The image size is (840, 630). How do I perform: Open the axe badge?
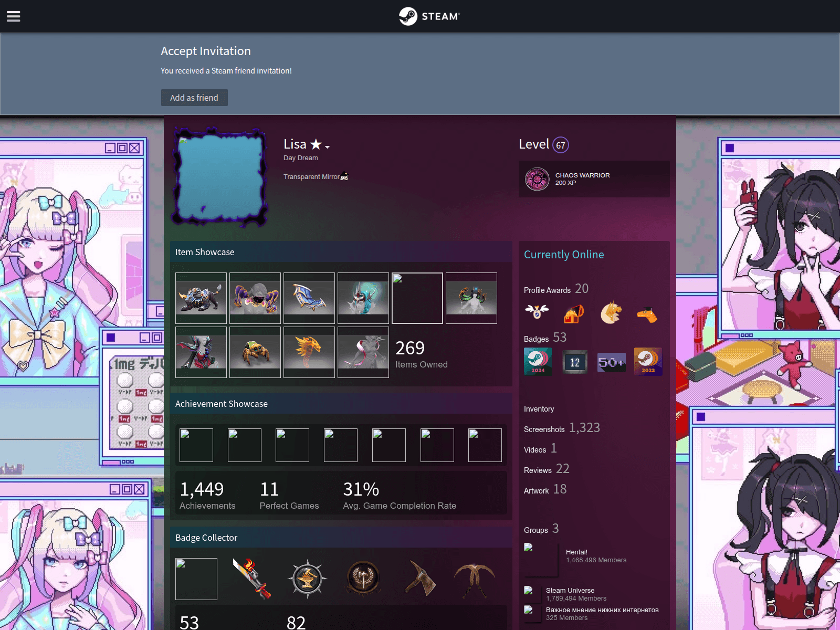[x=419, y=579]
